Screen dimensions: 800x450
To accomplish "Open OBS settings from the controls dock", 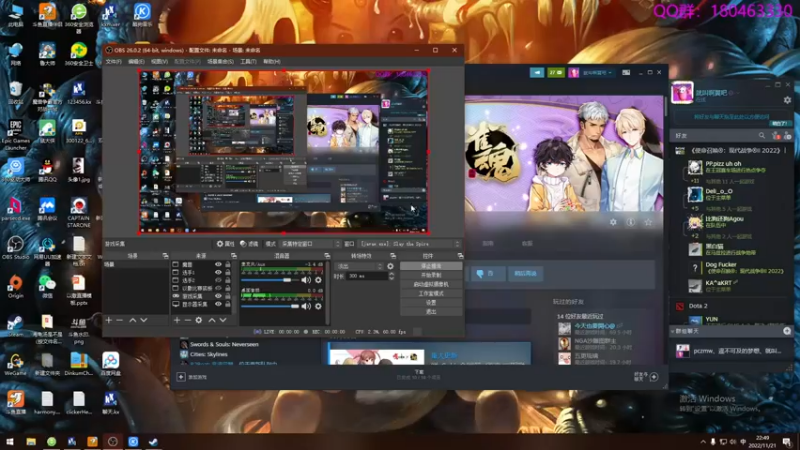I will (431, 303).
